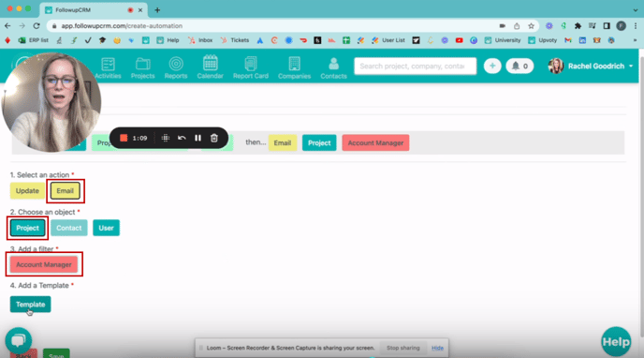Open the Report Card icon
Image resolution: width=644 pixels, height=358 pixels.
coord(251,67)
